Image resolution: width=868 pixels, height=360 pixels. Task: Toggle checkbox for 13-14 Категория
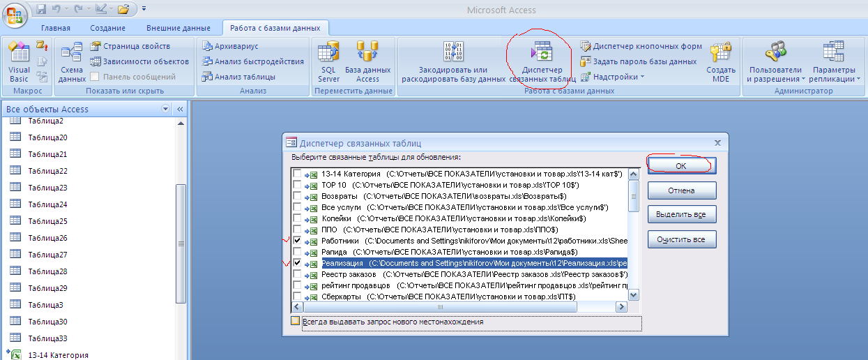(298, 174)
